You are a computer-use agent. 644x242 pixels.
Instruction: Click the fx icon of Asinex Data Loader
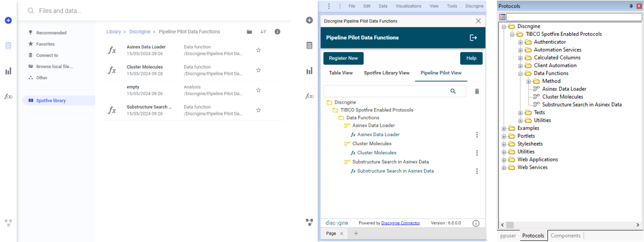click(x=112, y=50)
